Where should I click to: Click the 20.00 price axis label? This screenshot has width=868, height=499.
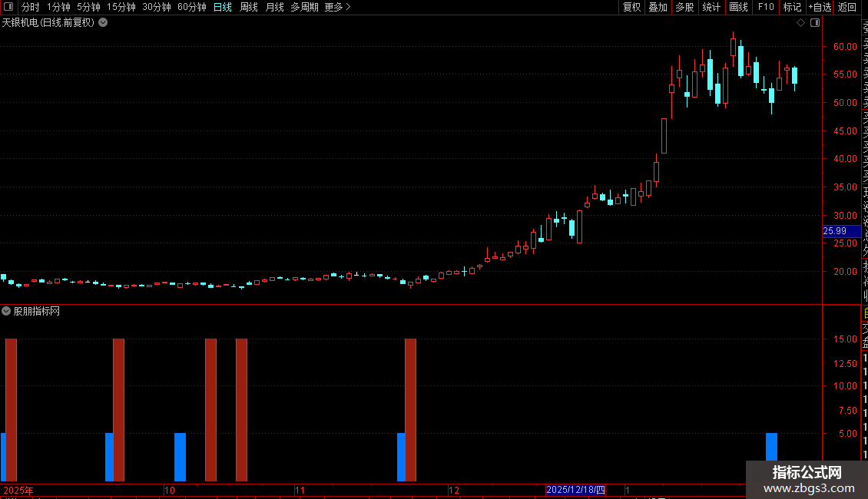(x=845, y=272)
